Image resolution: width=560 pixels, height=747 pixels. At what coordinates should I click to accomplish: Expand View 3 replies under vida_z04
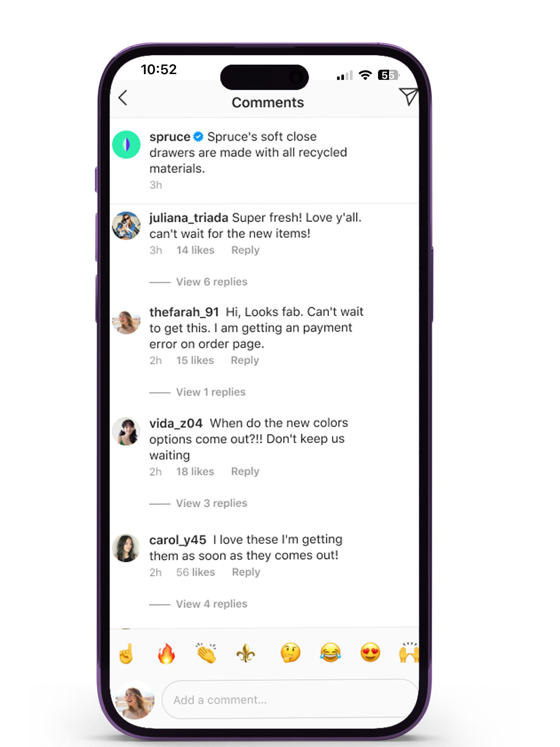coord(211,503)
